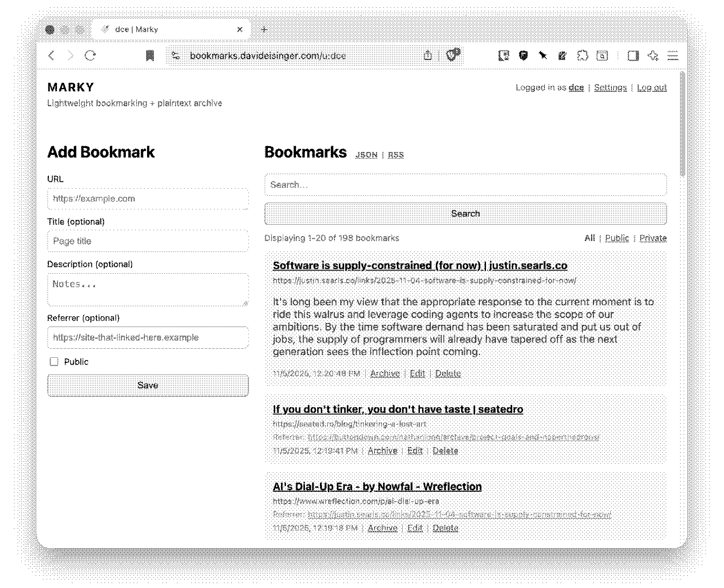Screen dimensions: 724x588
Task: Focus the URL input field
Action: click(x=148, y=199)
